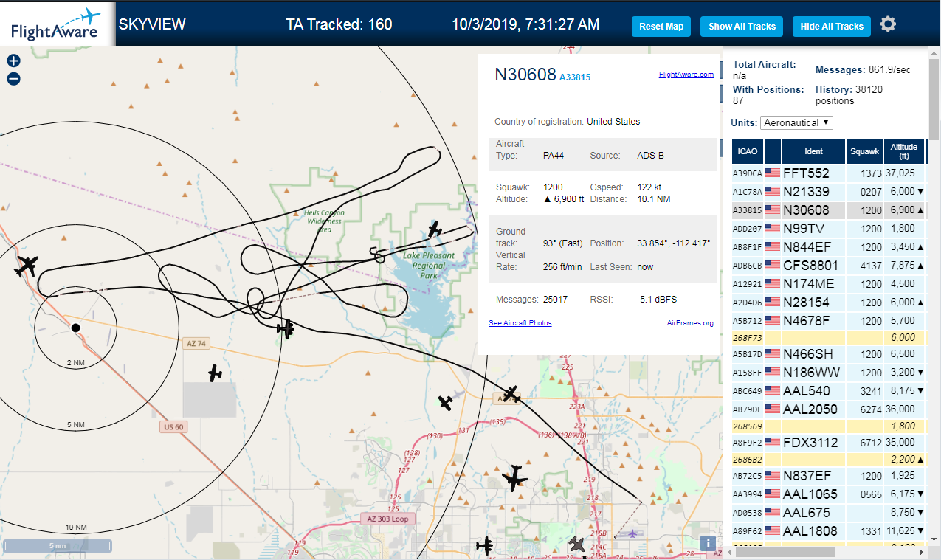Zoom out with the minus map button

(13, 79)
